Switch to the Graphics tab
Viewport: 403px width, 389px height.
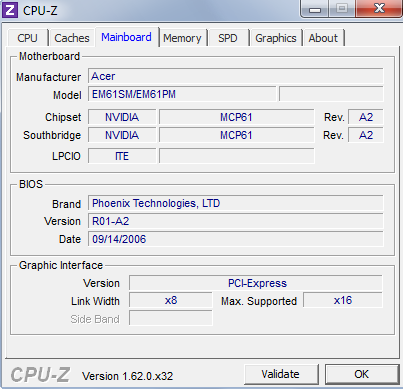276,38
